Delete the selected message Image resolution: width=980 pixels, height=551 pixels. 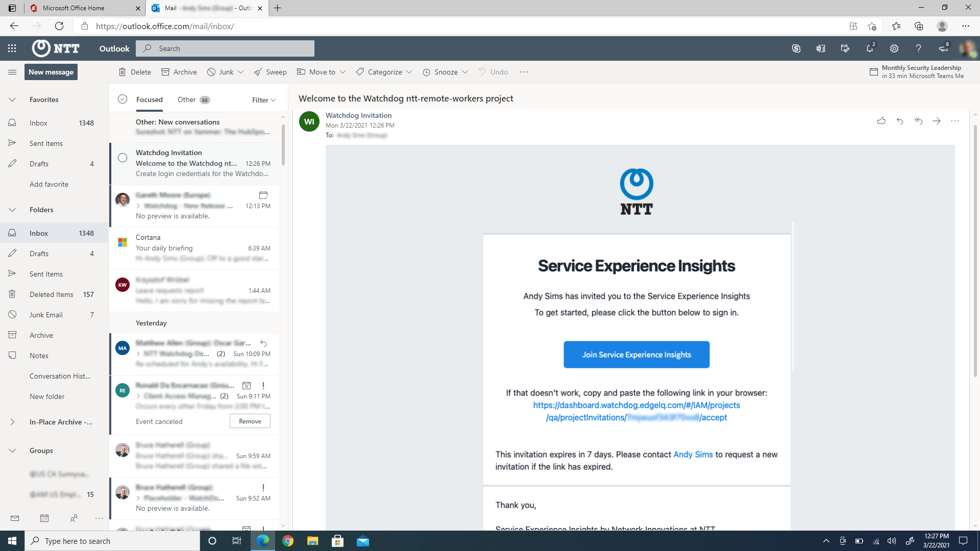(135, 72)
